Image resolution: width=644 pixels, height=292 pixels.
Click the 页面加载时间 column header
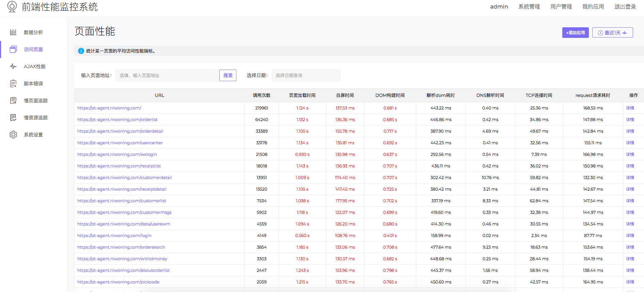point(302,95)
